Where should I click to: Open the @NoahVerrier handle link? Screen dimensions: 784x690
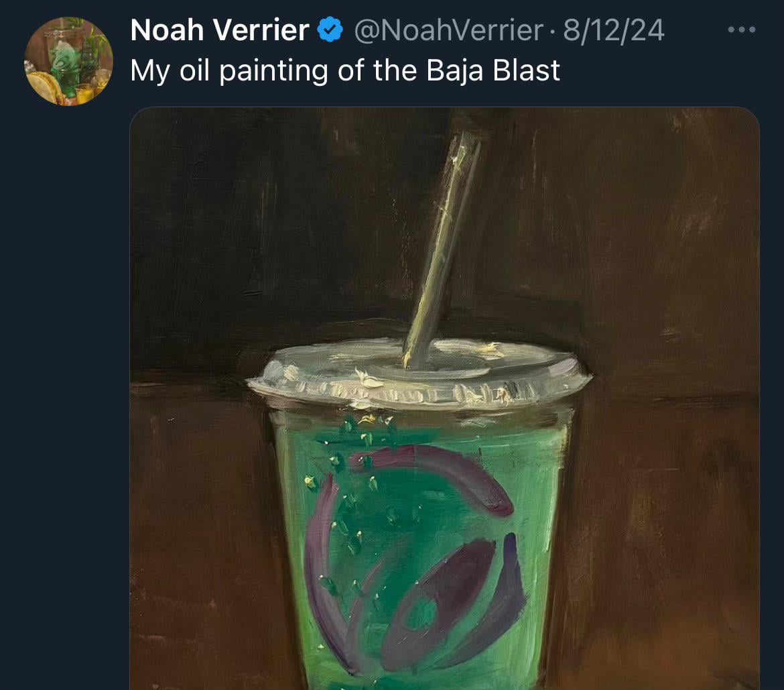(x=448, y=31)
